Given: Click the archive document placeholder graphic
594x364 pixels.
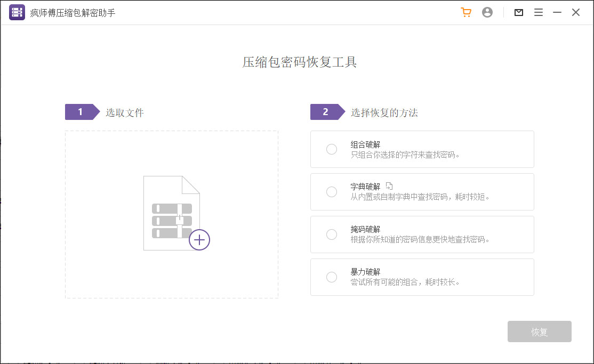Looking at the screenshot, I should click(x=171, y=213).
